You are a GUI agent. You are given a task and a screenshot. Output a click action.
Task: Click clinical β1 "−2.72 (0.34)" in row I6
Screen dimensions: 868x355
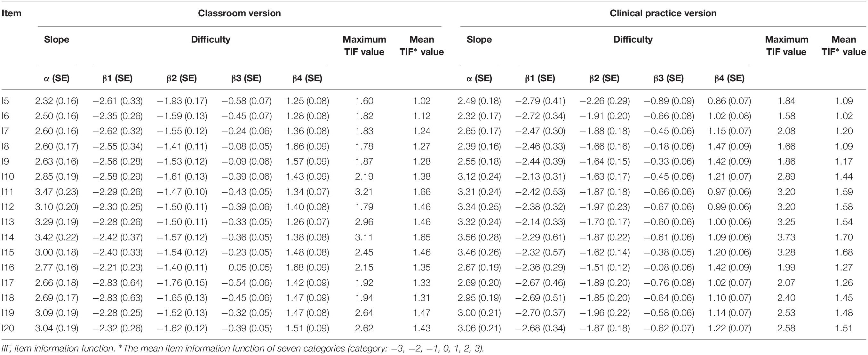click(540, 116)
